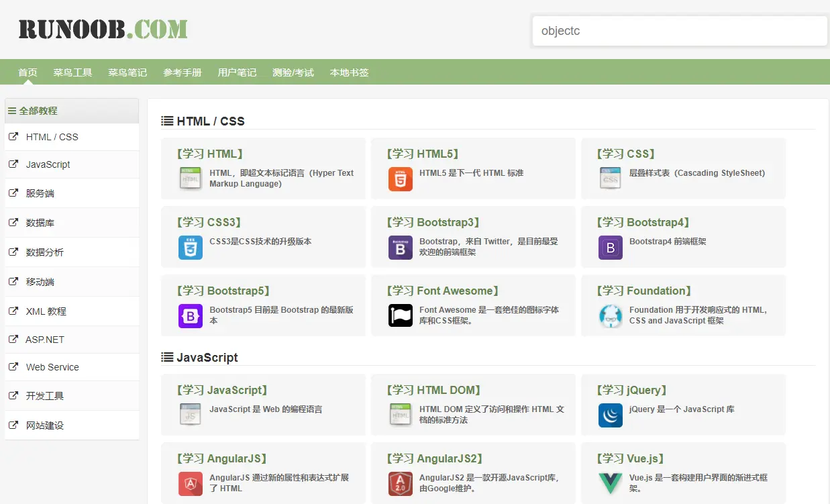Click the Bootstrap3 purple B icon
The image size is (830, 504).
pos(401,248)
